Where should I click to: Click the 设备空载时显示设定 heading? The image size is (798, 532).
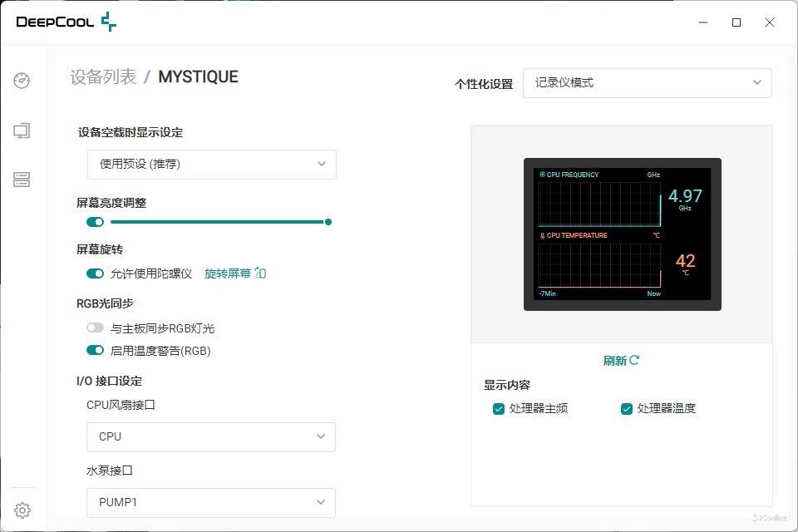click(131, 132)
